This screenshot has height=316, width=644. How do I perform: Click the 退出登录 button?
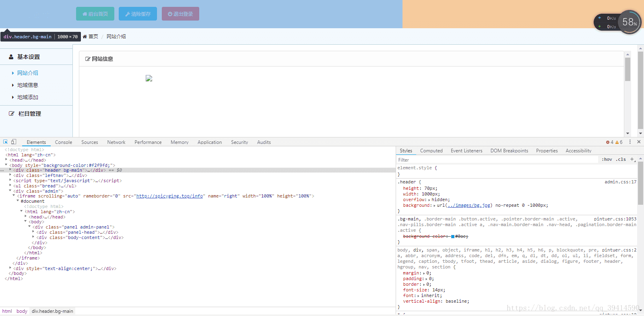(180, 14)
